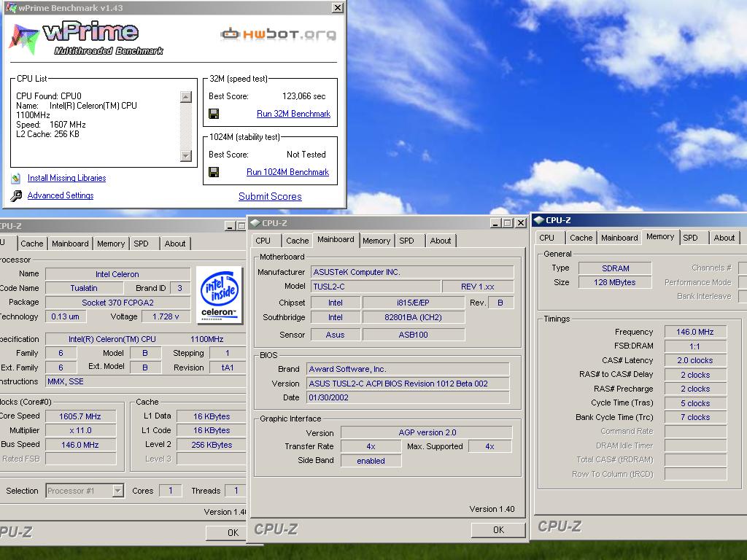
Task: Click the save icon next to Run 1024M Benchmark
Action: click(214, 172)
